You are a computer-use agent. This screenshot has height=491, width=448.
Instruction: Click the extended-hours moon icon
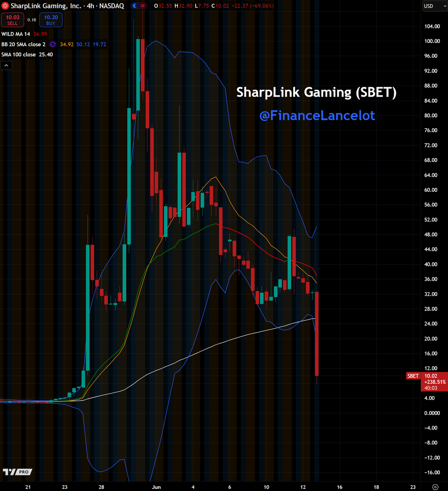(135, 6)
